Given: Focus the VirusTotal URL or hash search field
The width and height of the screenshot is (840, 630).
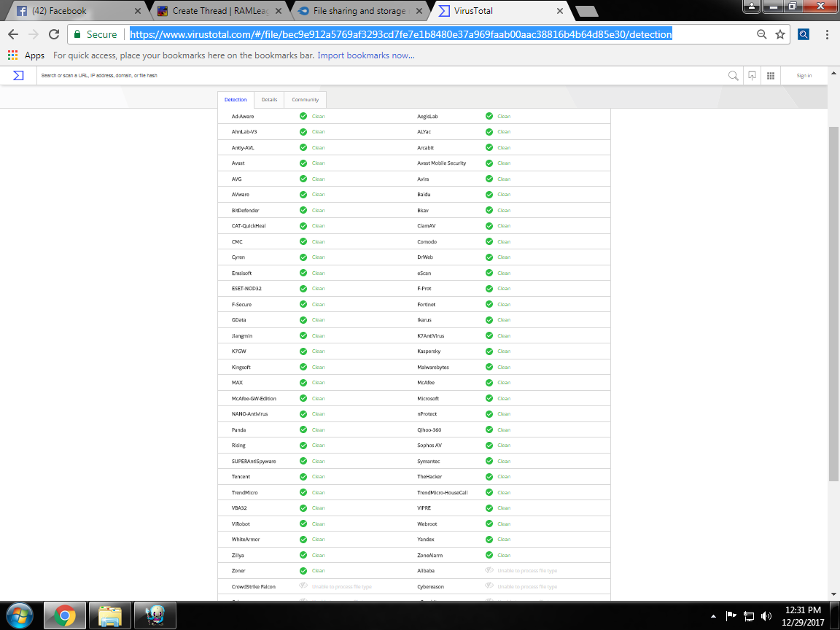Looking at the screenshot, I should (x=381, y=76).
